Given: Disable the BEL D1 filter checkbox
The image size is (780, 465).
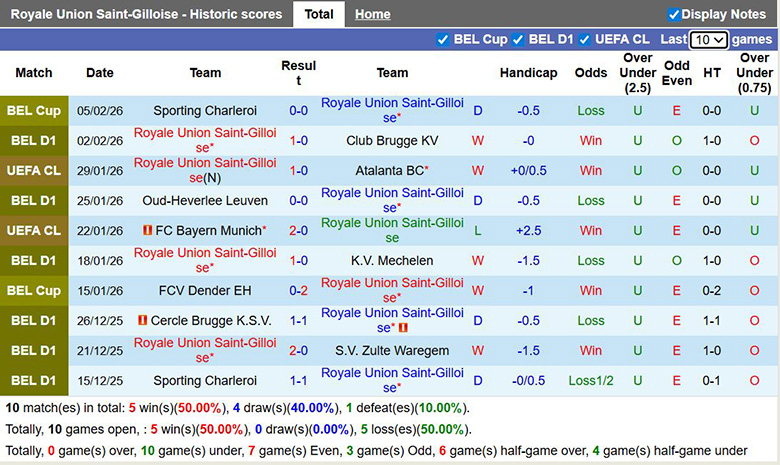Looking at the screenshot, I should click(x=518, y=40).
